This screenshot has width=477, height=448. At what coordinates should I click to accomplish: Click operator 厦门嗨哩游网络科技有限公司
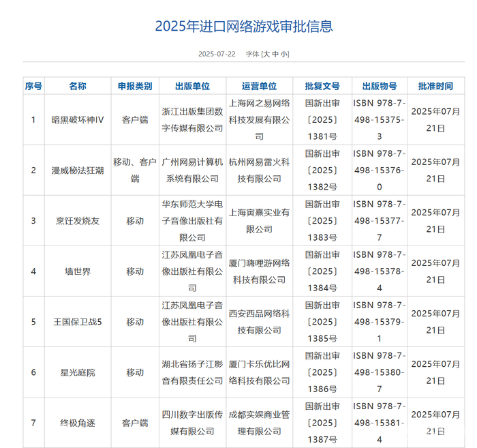point(259,271)
